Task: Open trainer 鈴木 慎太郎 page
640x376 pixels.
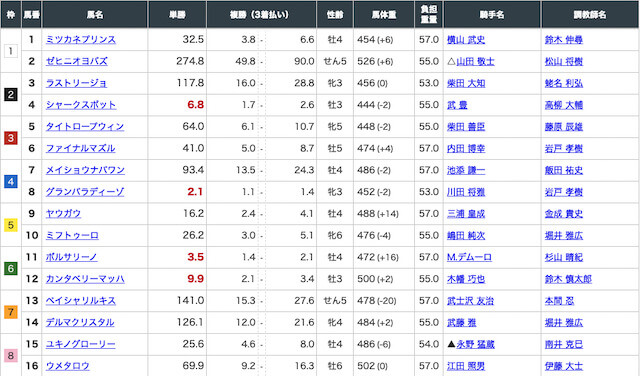Action: pos(568,279)
